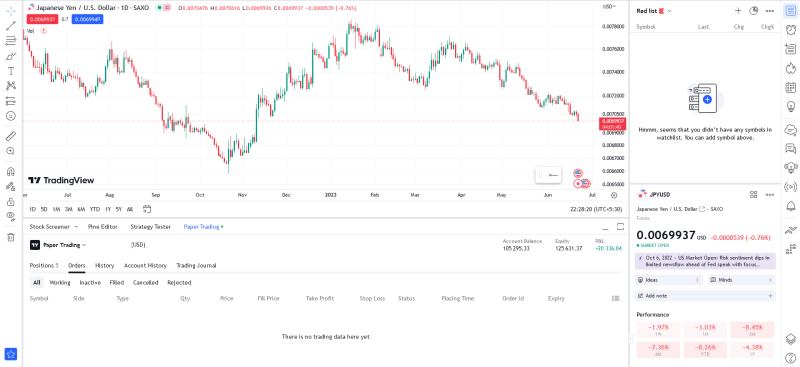Viewport: 800px width, 367px height.
Task: Click the blue favorites star button
Action: point(11,354)
